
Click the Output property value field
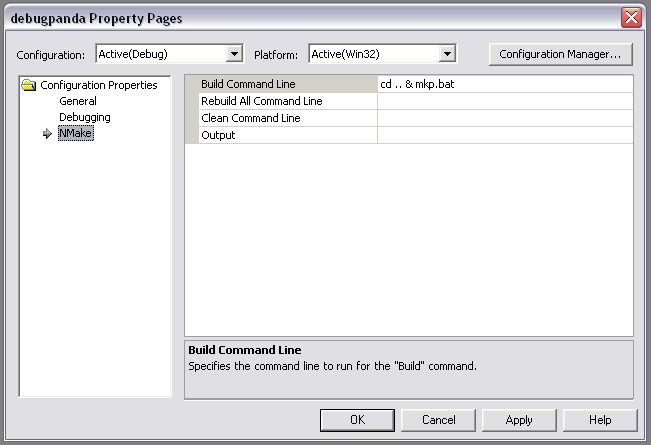click(505, 135)
